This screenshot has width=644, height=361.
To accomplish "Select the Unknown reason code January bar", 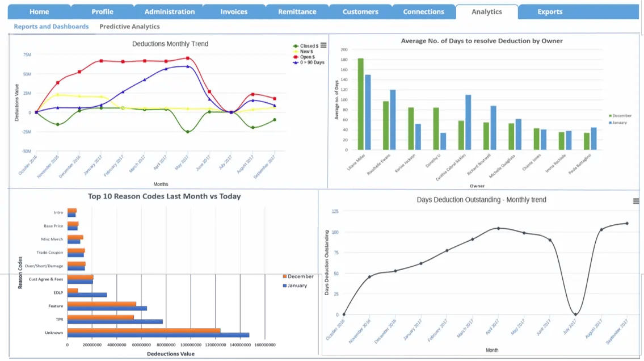I will 158,335.
